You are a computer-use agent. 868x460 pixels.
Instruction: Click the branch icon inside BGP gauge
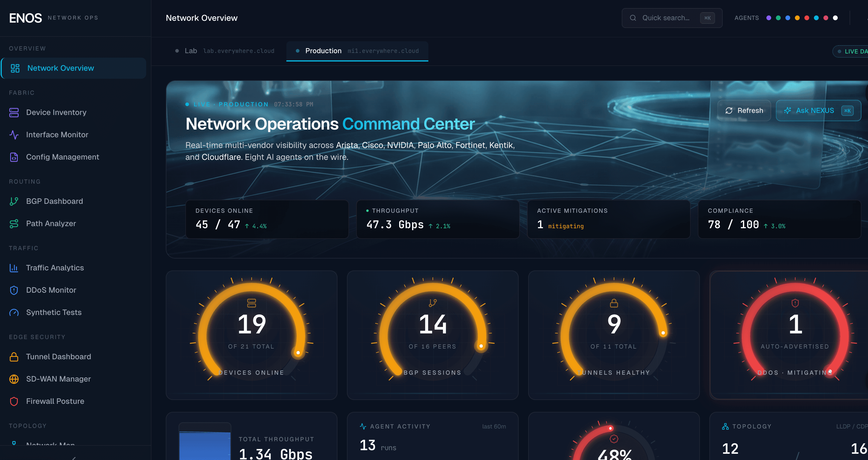(x=433, y=303)
